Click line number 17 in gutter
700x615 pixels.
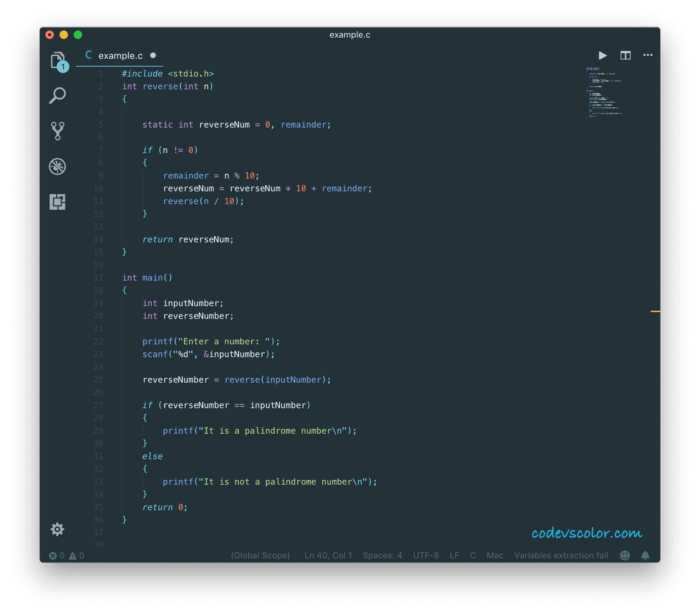point(98,278)
